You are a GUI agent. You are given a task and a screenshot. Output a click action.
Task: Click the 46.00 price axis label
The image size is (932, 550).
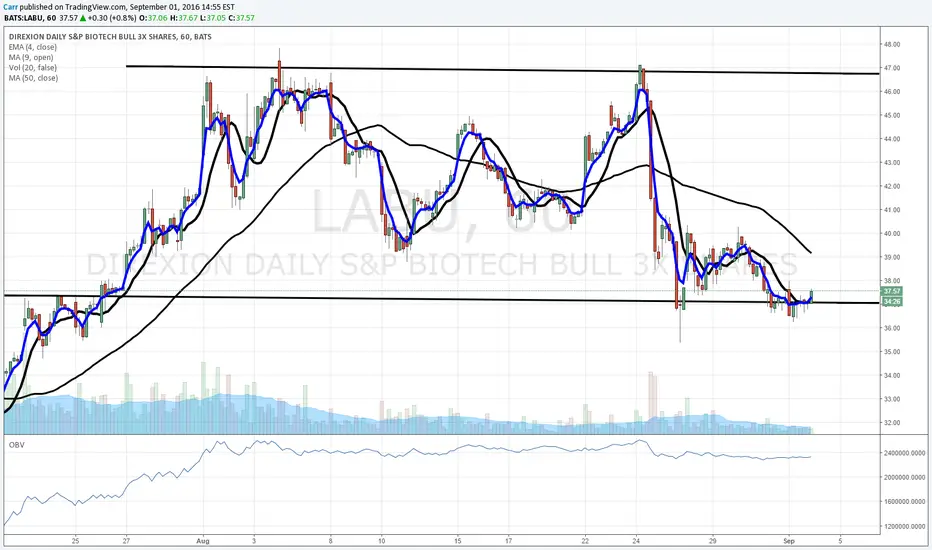[892, 92]
